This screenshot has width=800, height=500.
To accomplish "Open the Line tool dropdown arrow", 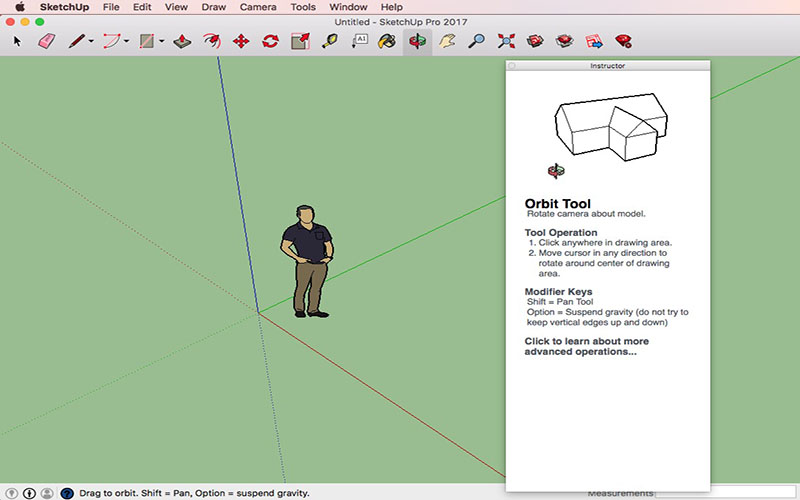I will (x=91, y=41).
